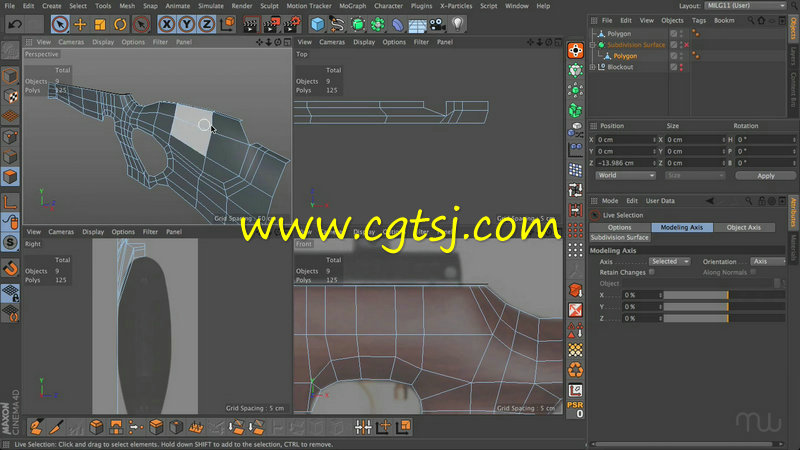Select the Live Selection tool in top toolbar
The height and width of the screenshot is (450, 800).
[60, 24]
